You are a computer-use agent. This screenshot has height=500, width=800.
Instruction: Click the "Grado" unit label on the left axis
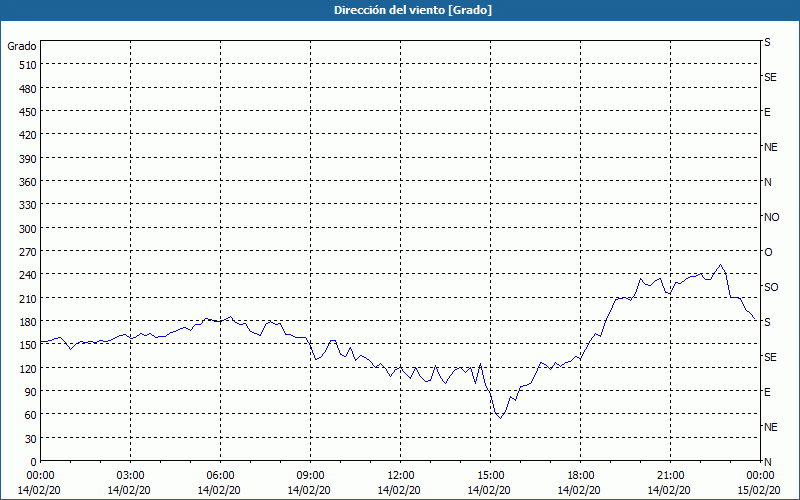[x=22, y=46]
